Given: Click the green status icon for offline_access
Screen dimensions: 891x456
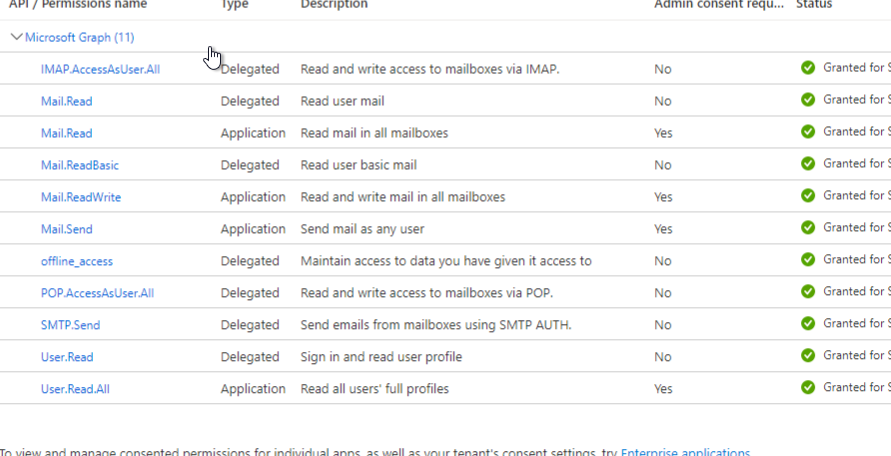Looking at the screenshot, I should 807,259.
